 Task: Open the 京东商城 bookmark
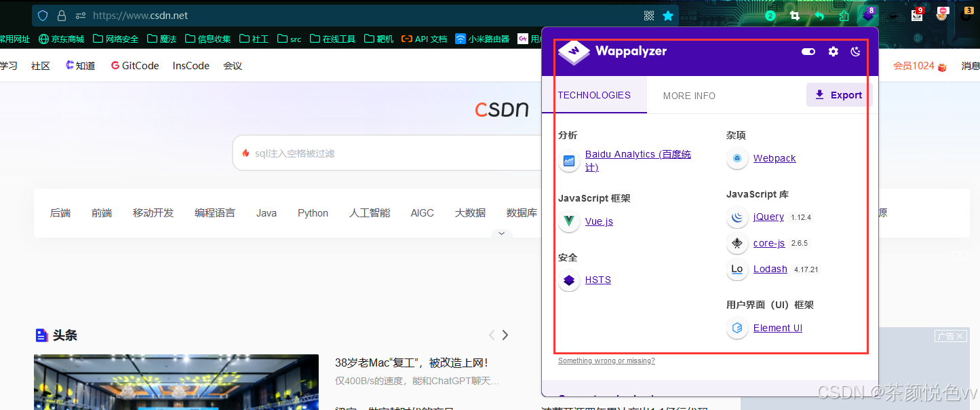(x=62, y=39)
